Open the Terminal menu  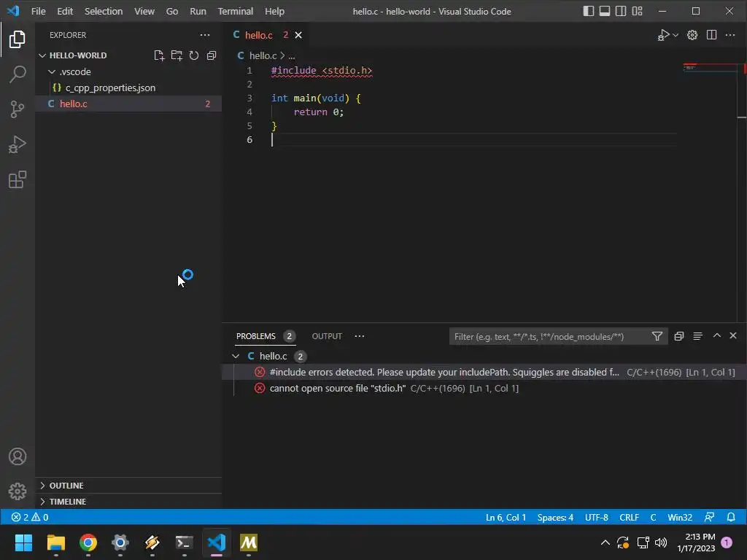(236, 11)
